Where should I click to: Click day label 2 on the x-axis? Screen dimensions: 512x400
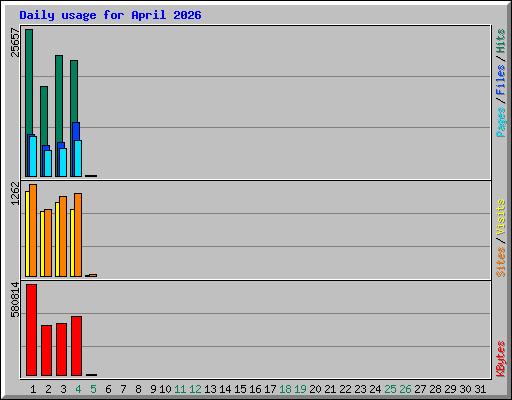[48, 389]
